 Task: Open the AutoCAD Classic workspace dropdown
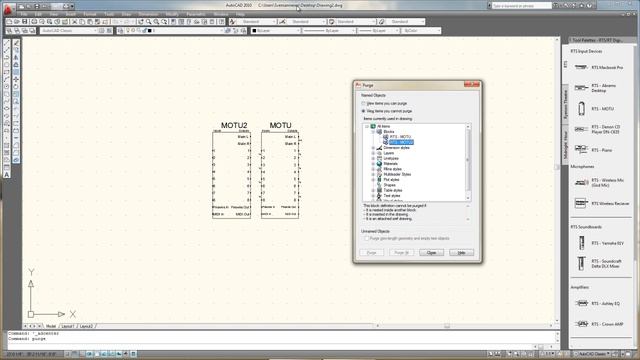tap(69, 31)
